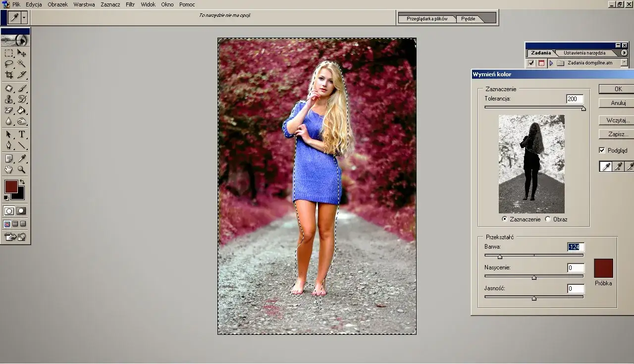Open the Filtr menu
The image size is (634, 364).
coord(130,4)
